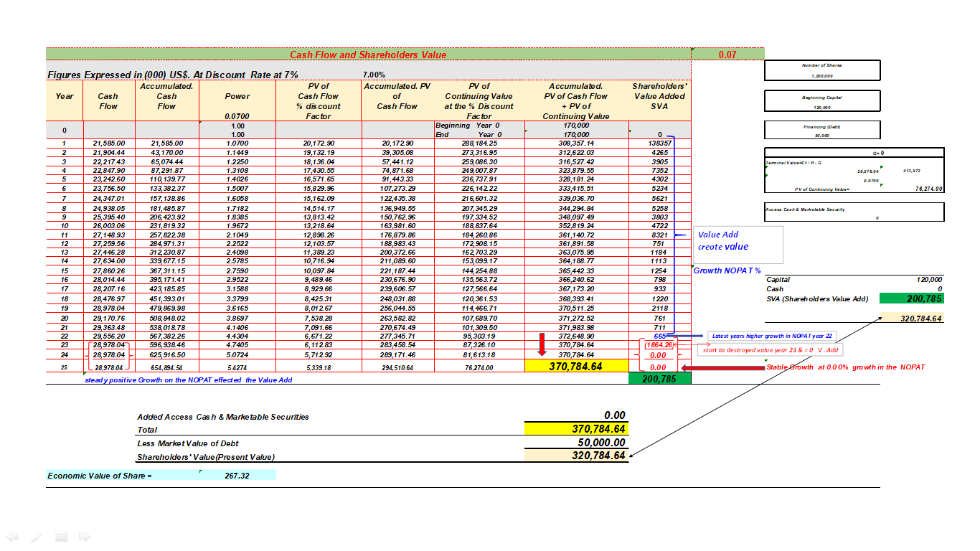Click the 'Number of Shares' box
The image size is (980, 551).
pos(822,70)
